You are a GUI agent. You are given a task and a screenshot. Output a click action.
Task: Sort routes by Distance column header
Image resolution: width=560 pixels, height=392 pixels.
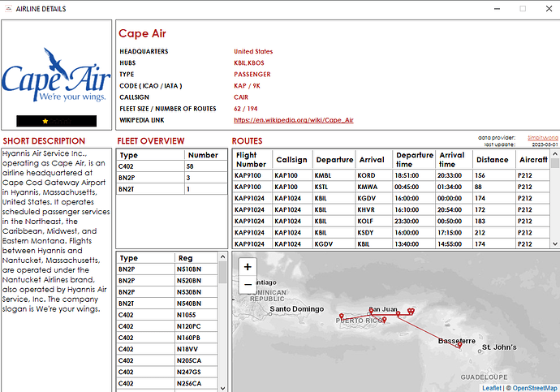(x=494, y=160)
